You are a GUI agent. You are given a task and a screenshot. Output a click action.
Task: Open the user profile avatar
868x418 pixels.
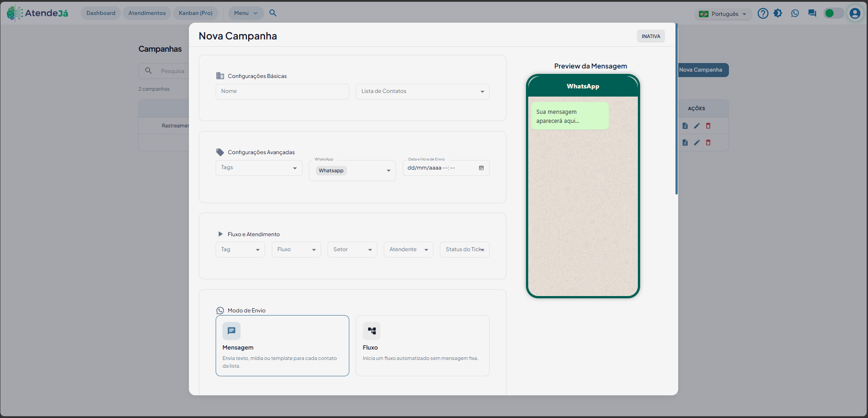855,13
